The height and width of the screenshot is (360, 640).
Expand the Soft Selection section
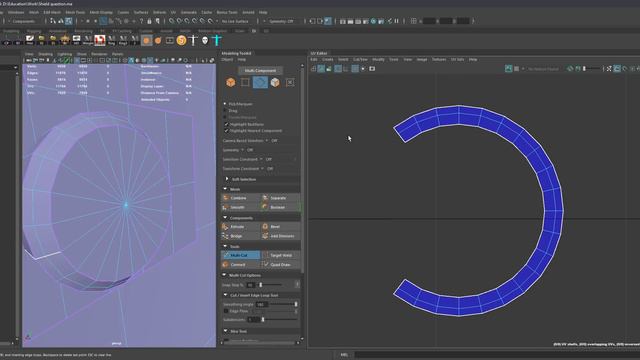tap(227, 179)
